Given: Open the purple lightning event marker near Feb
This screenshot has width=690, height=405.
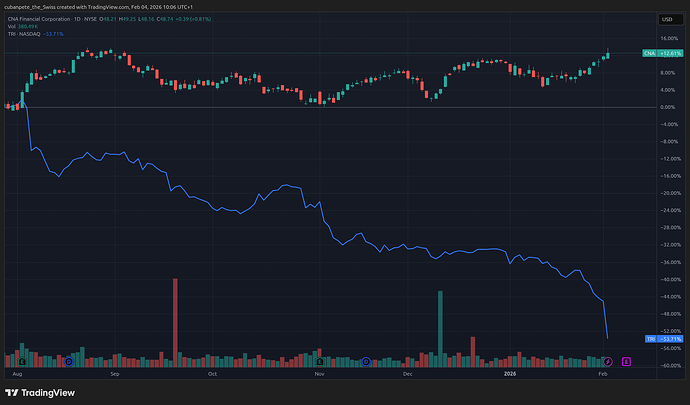Looking at the screenshot, I should click(607, 359).
